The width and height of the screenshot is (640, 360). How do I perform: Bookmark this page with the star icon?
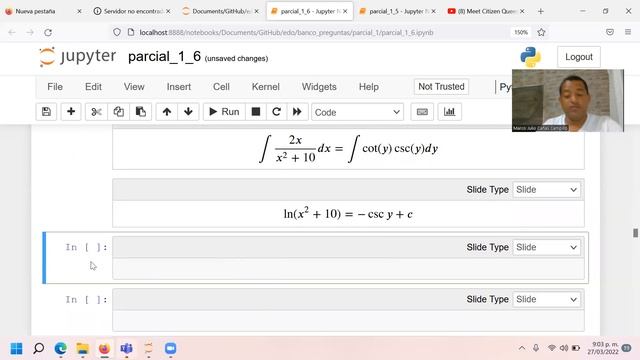541,32
